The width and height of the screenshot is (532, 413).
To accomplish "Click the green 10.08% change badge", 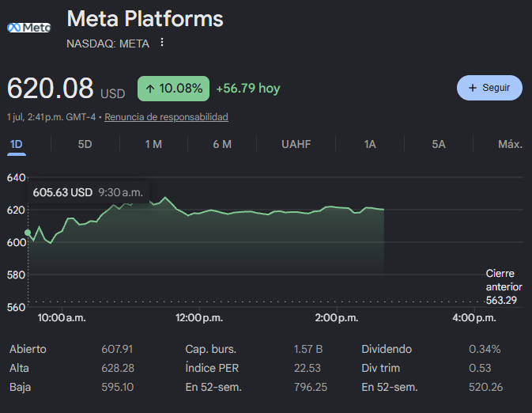I will [173, 89].
